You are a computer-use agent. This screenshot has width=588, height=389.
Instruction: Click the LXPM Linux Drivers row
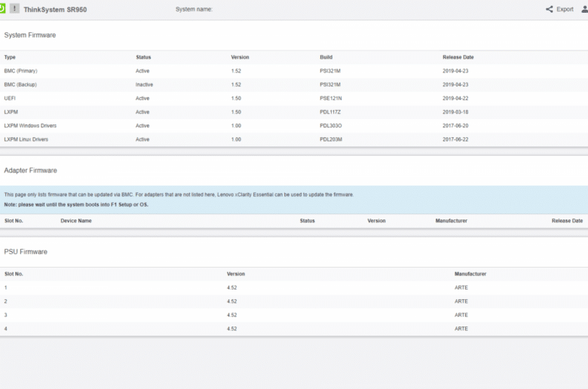26,139
